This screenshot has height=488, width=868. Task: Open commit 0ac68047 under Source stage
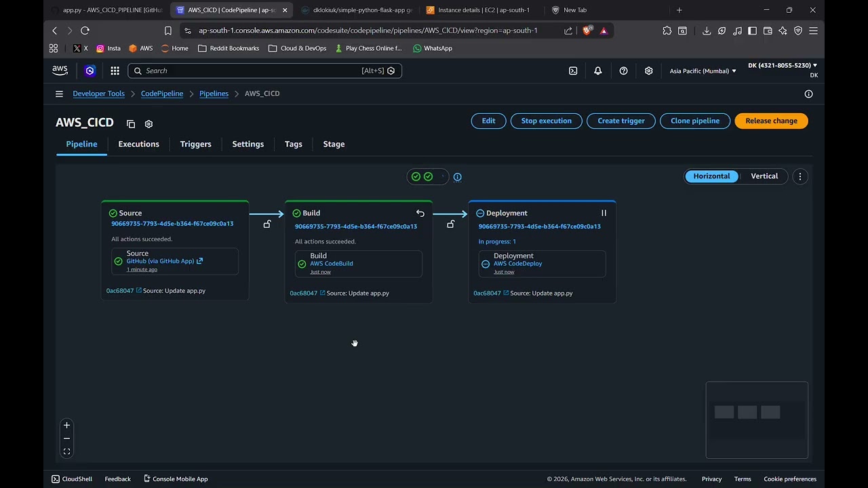click(123, 291)
